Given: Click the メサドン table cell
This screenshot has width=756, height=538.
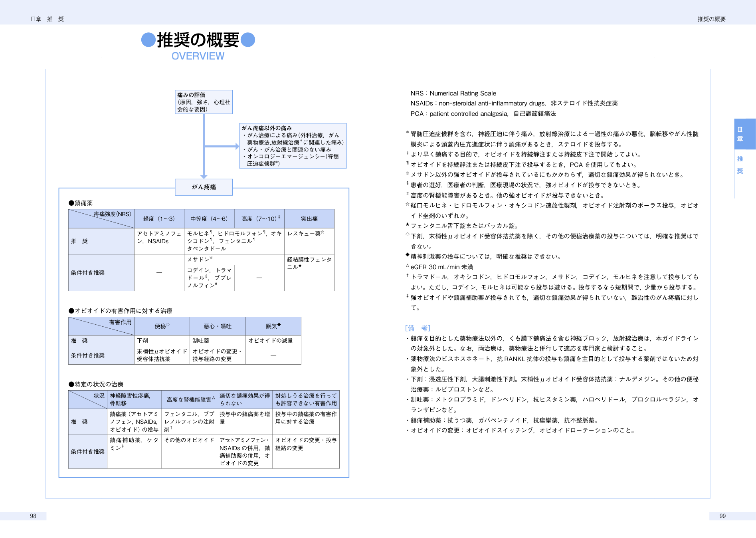Looking at the screenshot, I should click(x=234, y=260).
